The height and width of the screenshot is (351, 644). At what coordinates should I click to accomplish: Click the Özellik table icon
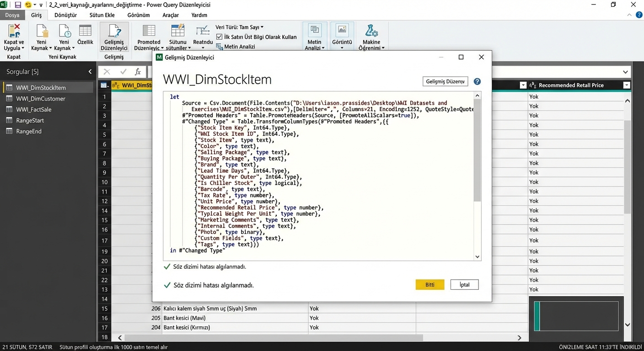click(85, 31)
